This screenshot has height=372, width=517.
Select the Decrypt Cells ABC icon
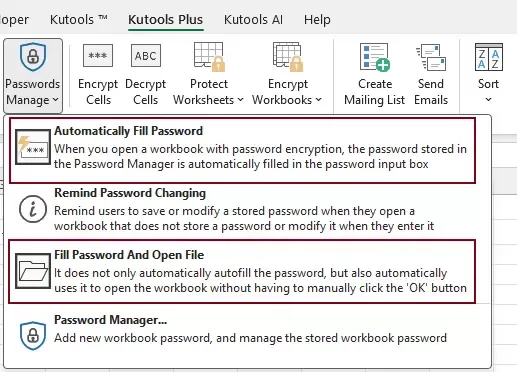coord(146,56)
